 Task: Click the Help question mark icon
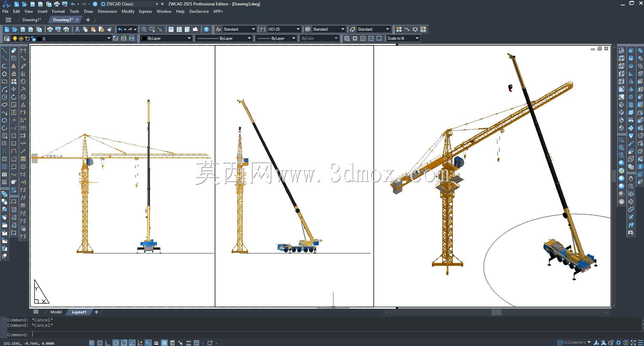point(206,29)
